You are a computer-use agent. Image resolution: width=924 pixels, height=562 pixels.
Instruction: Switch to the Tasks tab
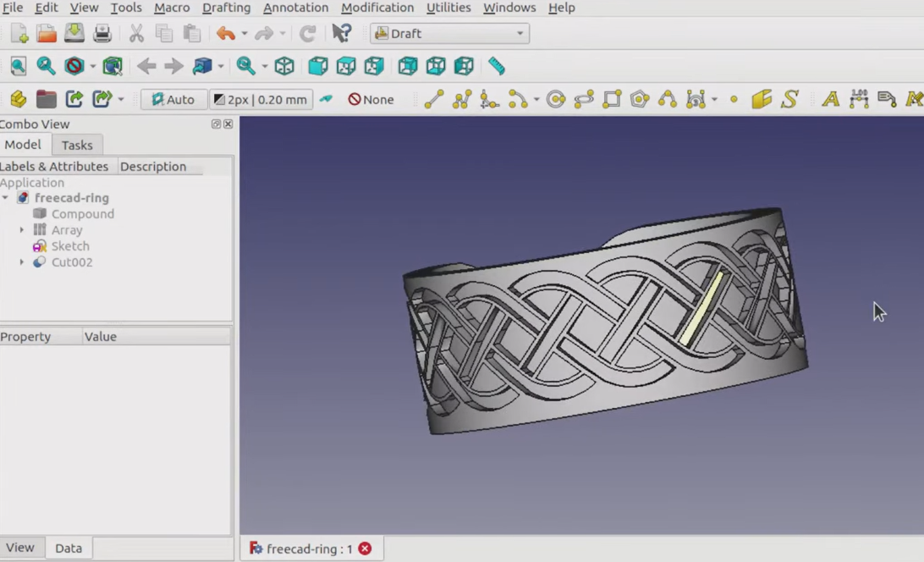click(x=77, y=145)
